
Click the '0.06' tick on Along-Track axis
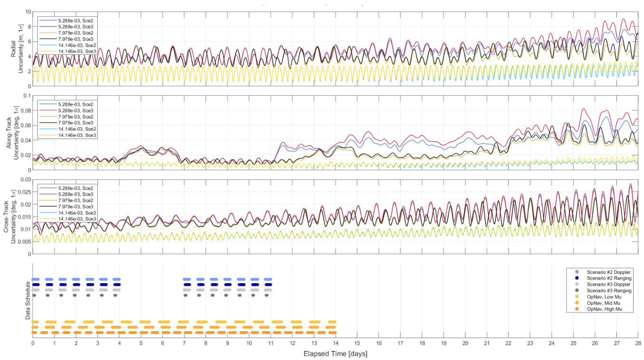pos(25,126)
